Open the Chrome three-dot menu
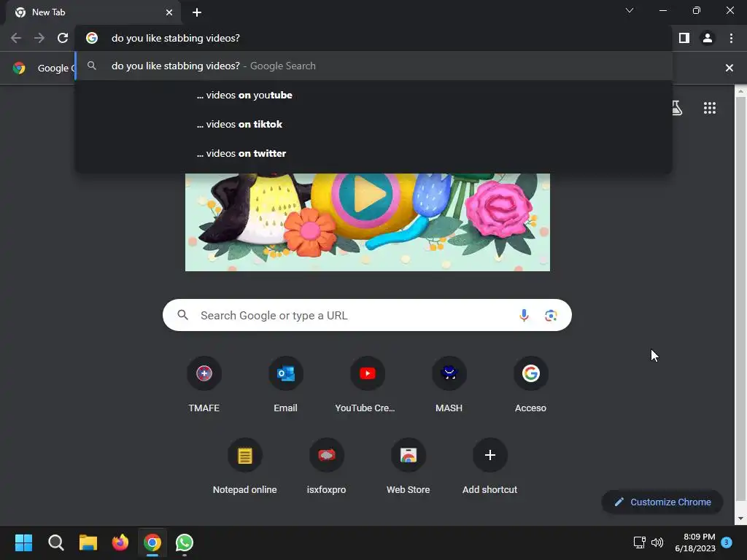The image size is (747, 560). click(731, 38)
